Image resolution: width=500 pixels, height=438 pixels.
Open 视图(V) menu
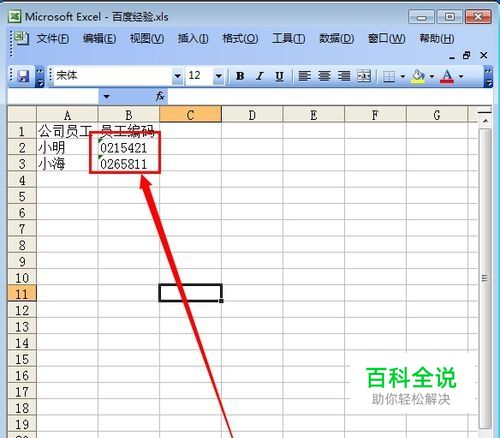pos(147,38)
